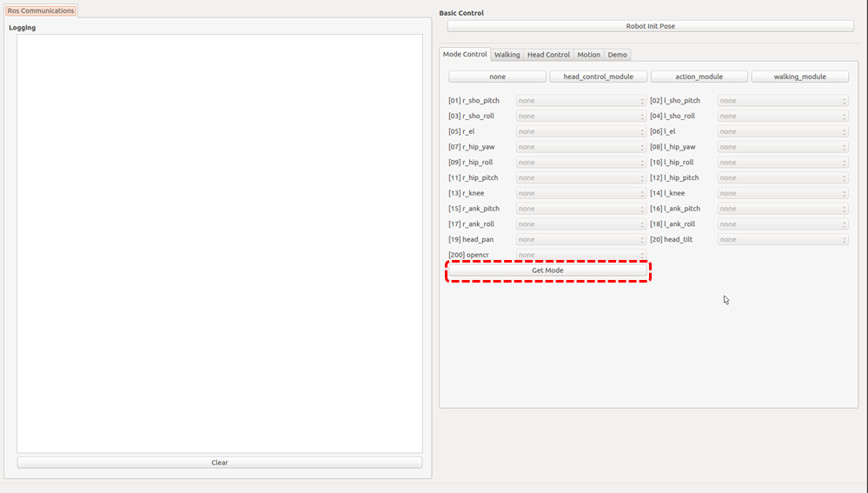
Task: Click the '[14] l_knee' joint label
Action: (667, 193)
